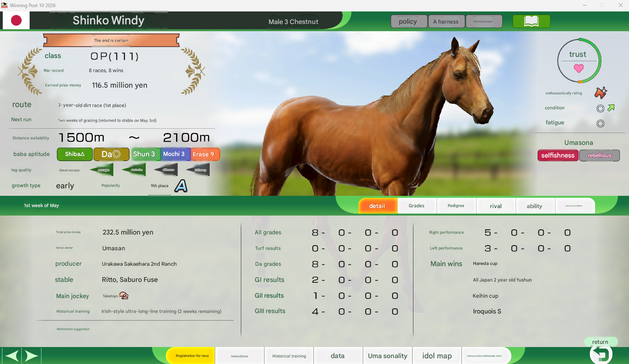Click the policy button
The height and width of the screenshot is (364, 629).
(x=409, y=21)
